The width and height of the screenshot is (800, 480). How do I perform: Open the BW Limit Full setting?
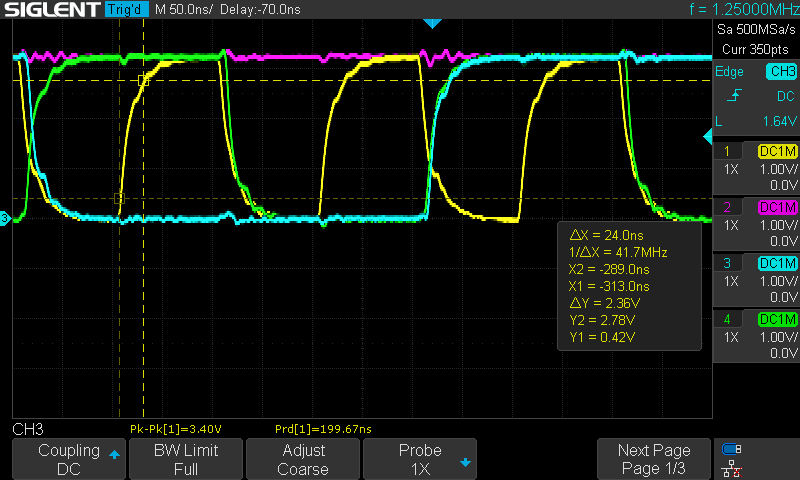(185, 459)
